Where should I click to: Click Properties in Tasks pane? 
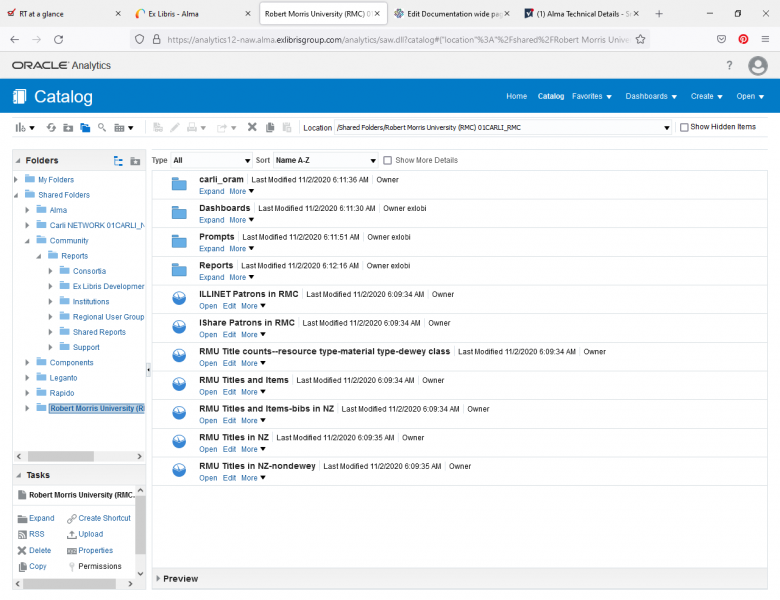coord(90,551)
